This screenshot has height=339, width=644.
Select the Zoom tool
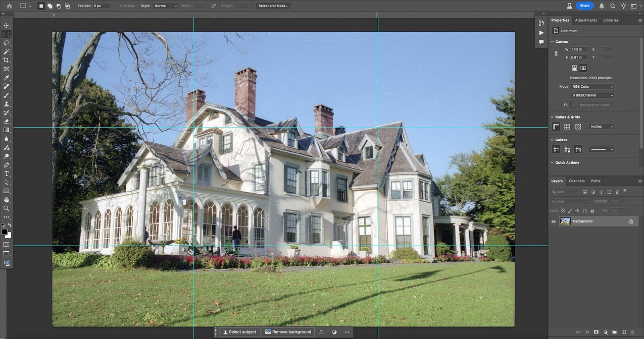click(x=7, y=208)
